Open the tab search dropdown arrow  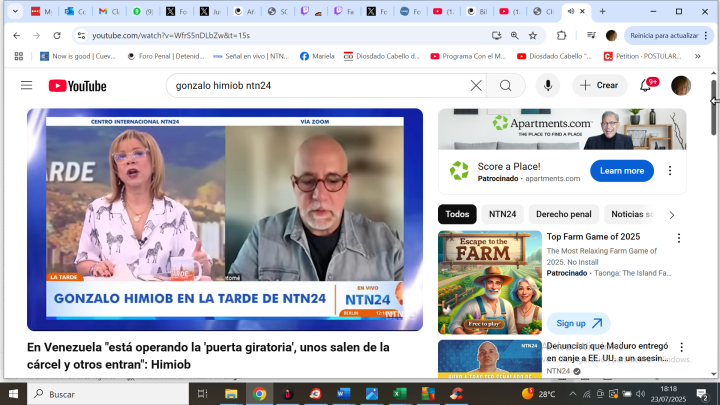pyautogui.click(x=14, y=11)
